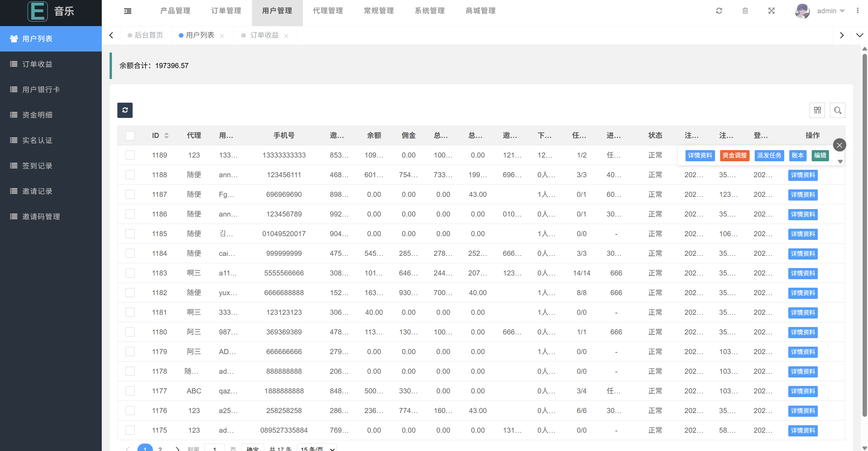Open the 常规管理 top menu

tap(379, 11)
